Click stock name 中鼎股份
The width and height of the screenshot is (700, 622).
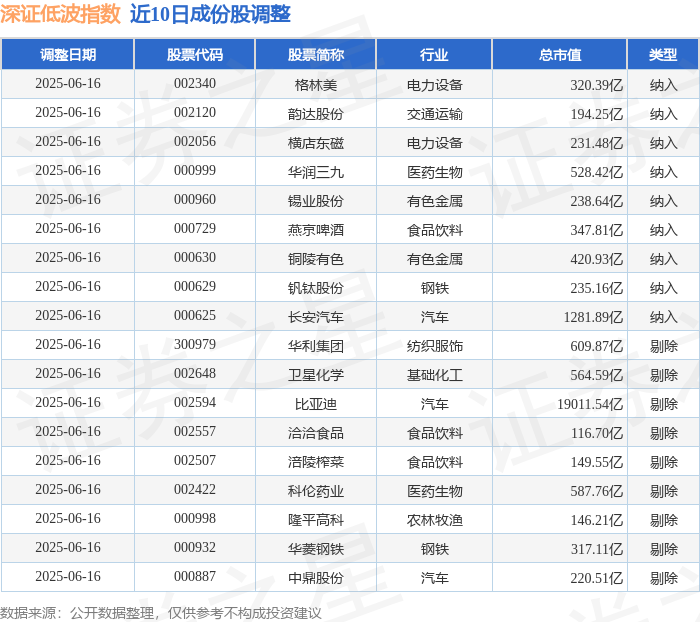(x=316, y=578)
